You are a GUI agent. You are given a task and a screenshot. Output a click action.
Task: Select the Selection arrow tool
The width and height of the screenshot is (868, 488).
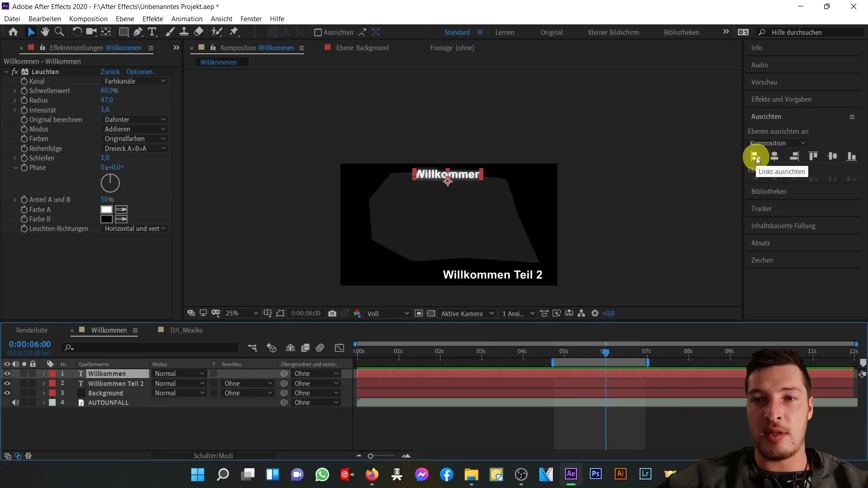click(x=31, y=32)
